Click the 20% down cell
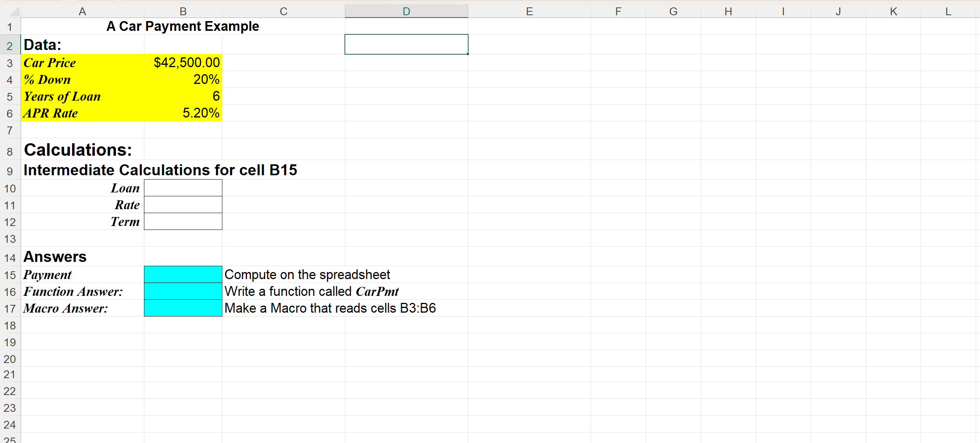The height and width of the screenshot is (443, 980). coord(183,80)
